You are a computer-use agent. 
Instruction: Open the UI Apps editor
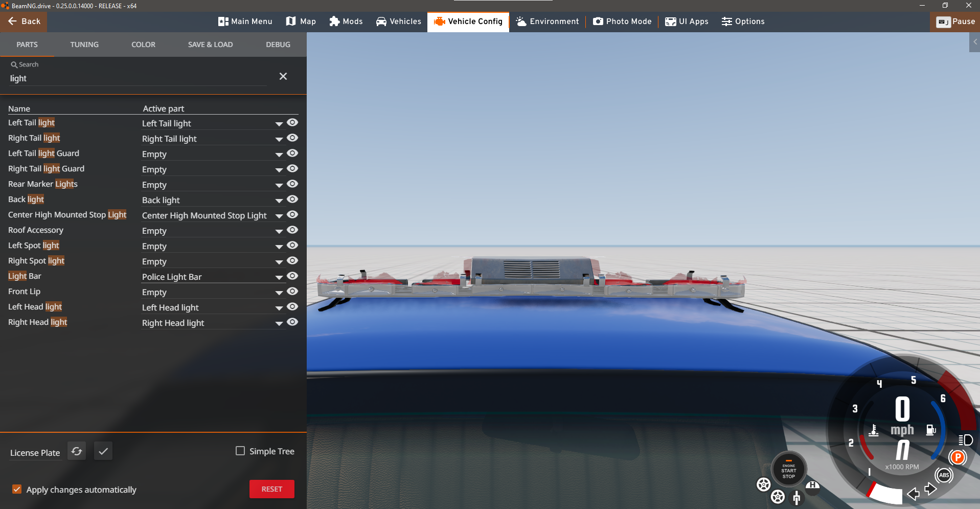687,21
